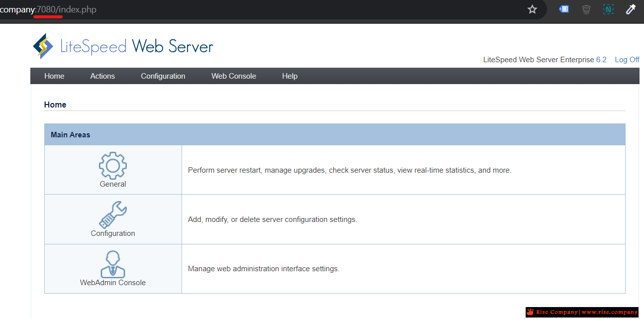644x319 pixels.
Task: Open the Help menu
Action: 289,76
